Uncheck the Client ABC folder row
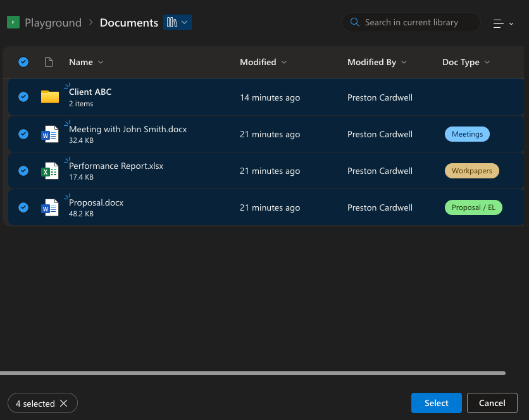The image size is (529, 420). (23, 97)
